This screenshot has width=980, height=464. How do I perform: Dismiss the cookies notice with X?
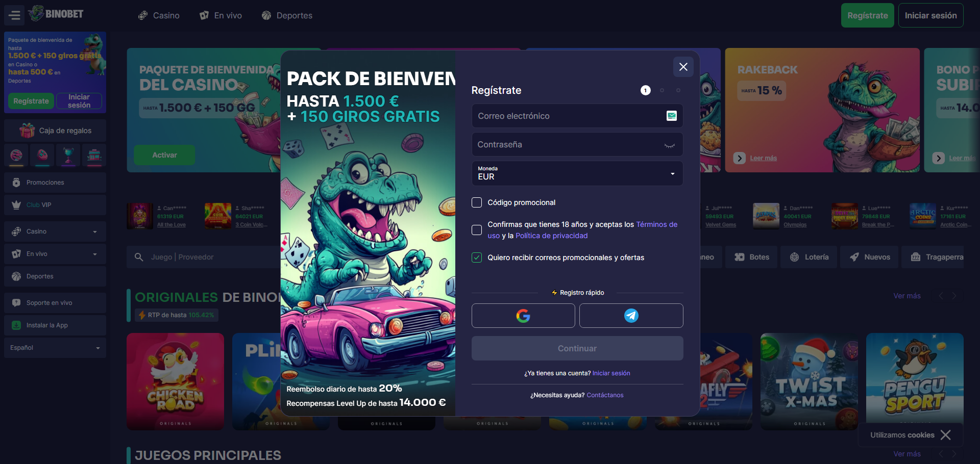tap(945, 435)
